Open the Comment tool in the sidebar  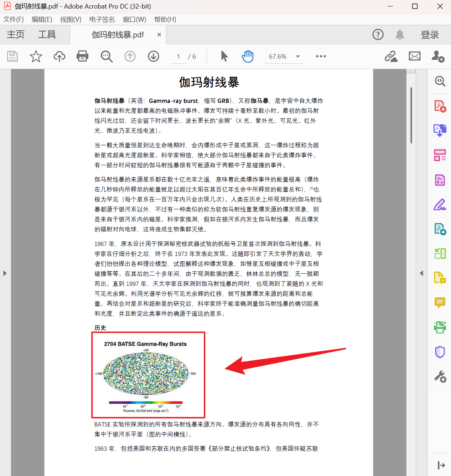tap(440, 303)
